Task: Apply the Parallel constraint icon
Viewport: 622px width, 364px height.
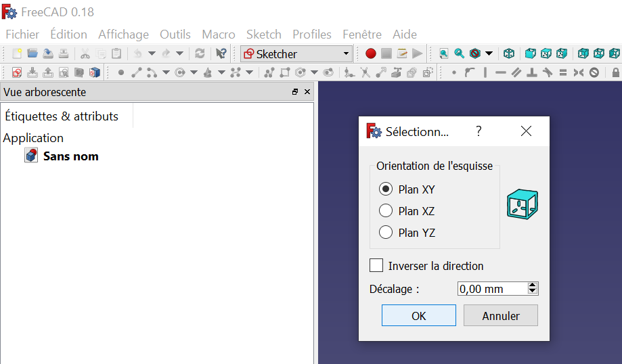Action: [x=516, y=72]
